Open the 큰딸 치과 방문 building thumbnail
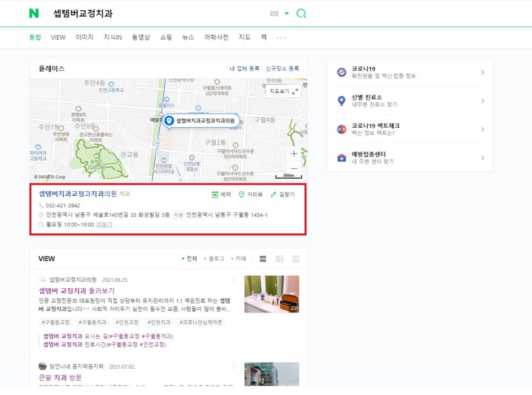532x395 pixels. pos(272,374)
